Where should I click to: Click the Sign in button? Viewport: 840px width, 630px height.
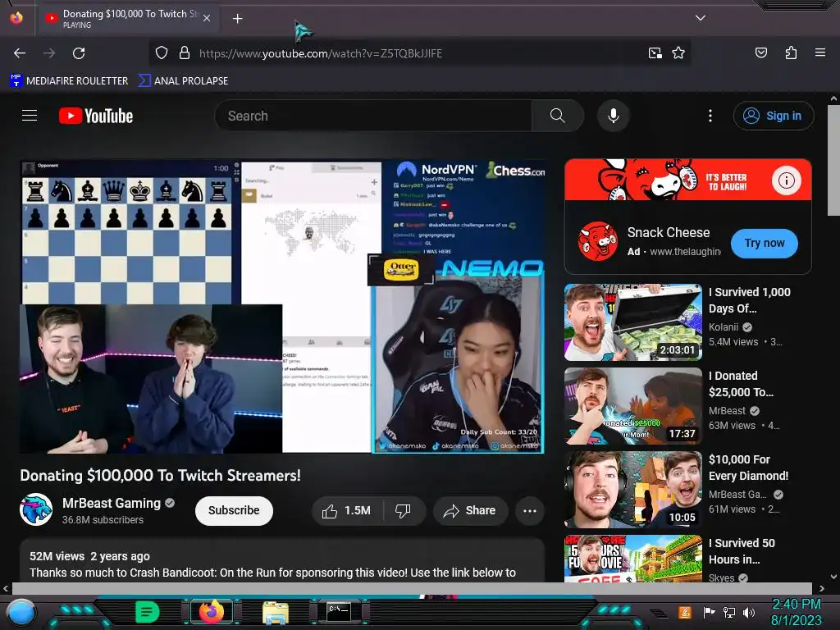[x=773, y=116]
